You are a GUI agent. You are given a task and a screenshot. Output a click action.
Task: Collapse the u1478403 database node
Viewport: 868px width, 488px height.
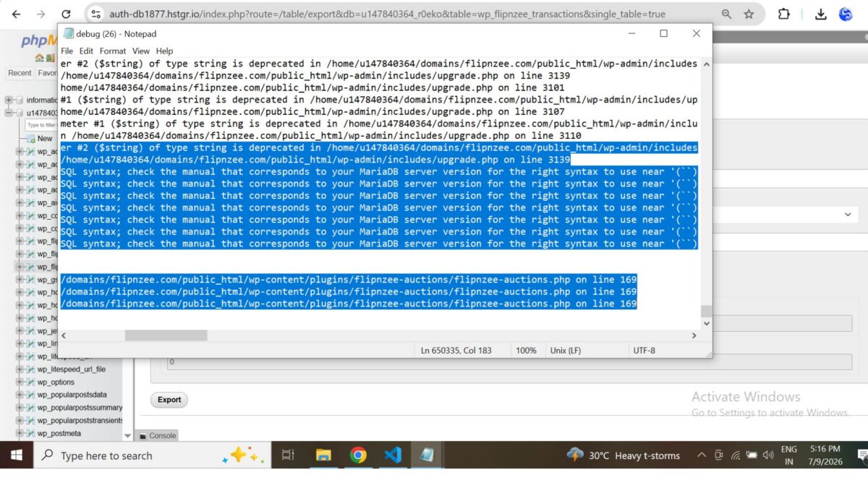point(9,113)
